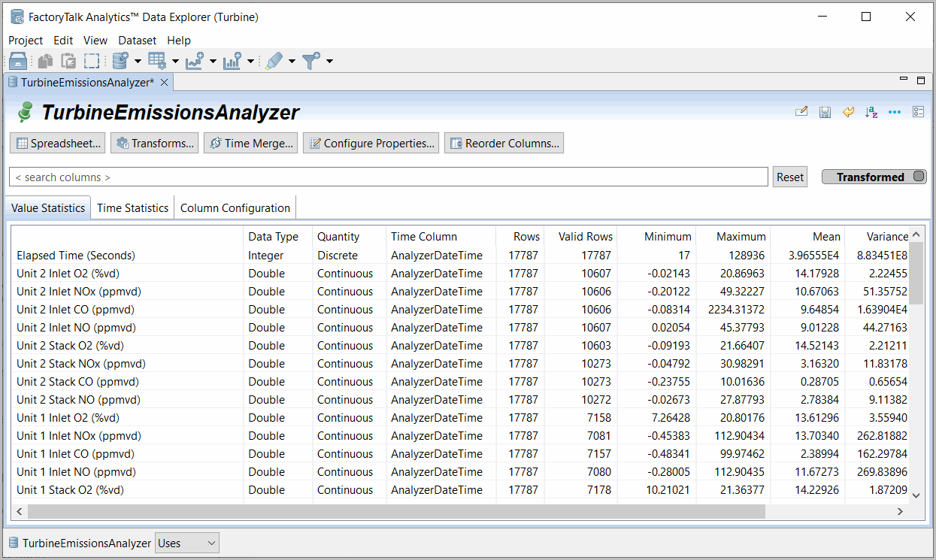The image size is (936, 560).
Task: Open the Help menu
Action: [179, 41]
